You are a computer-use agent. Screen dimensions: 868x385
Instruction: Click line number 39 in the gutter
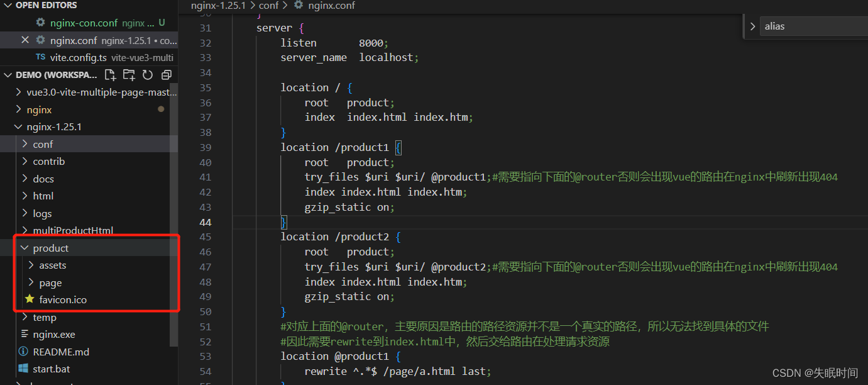(x=205, y=147)
